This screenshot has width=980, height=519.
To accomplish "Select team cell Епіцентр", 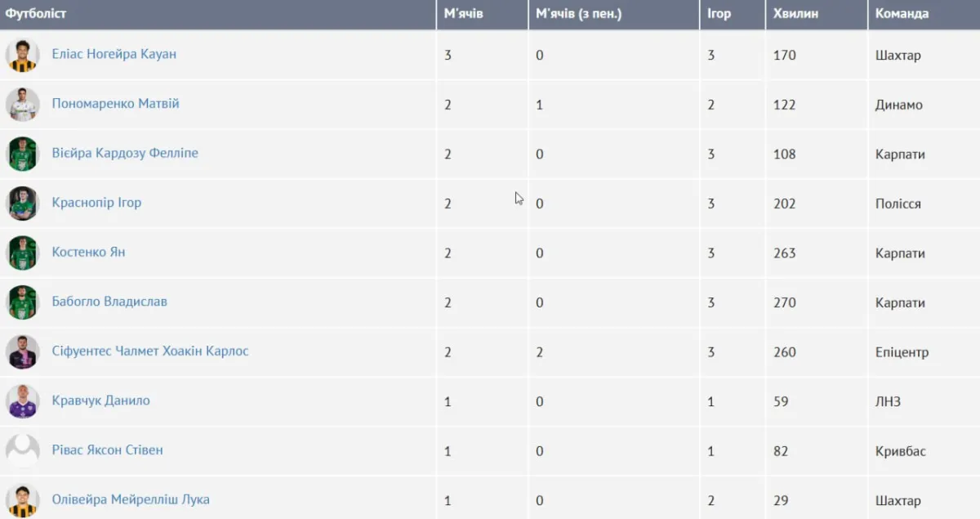I will tap(902, 353).
